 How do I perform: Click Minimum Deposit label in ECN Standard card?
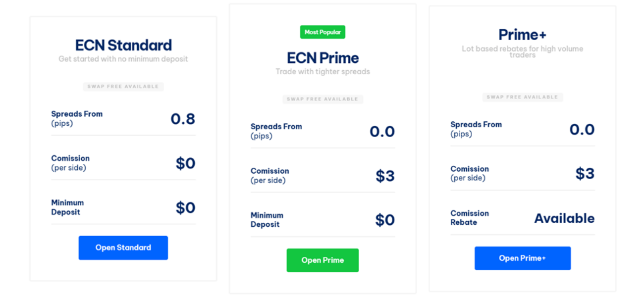(x=67, y=207)
